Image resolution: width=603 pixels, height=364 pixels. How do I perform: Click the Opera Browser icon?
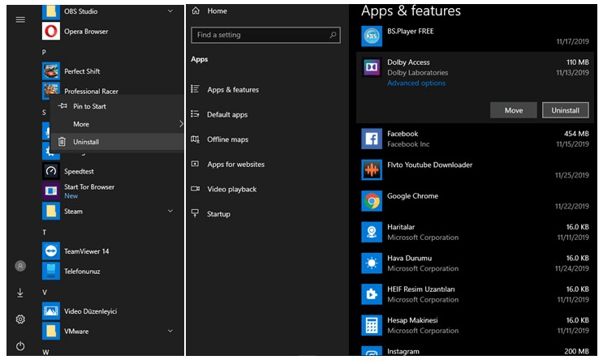coord(51,32)
